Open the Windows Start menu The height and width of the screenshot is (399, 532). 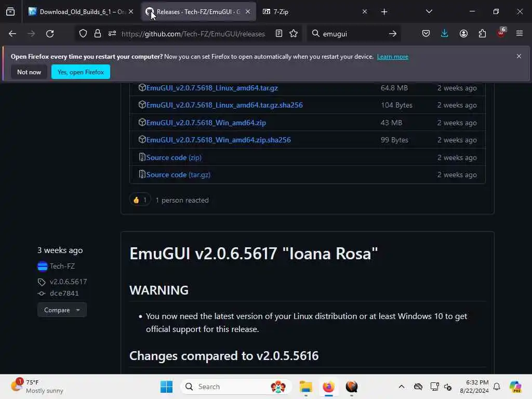click(166, 387)
